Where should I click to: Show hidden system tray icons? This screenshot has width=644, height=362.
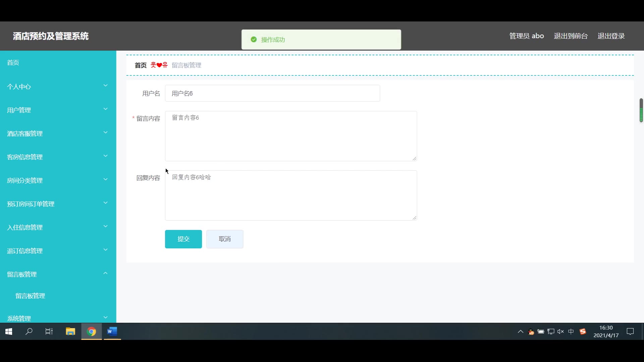click(521, 331)
